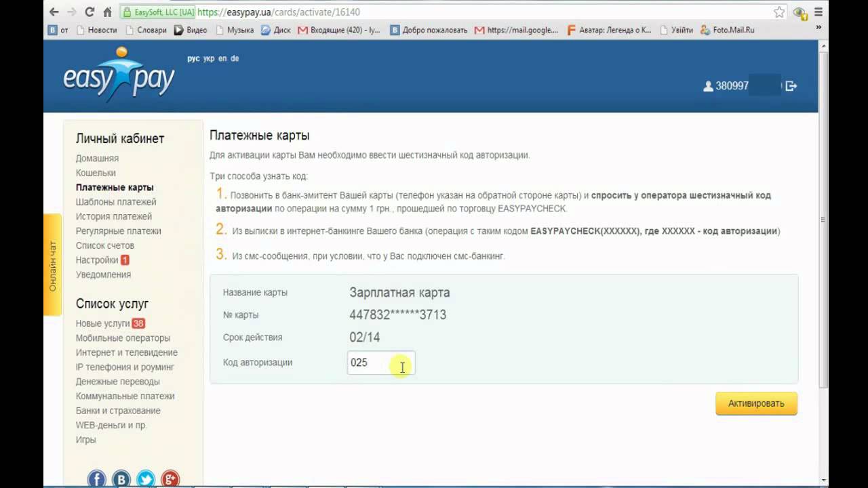868x488 pixels.
Task: Open the Chrome menu icon
Action: (818, 12)
